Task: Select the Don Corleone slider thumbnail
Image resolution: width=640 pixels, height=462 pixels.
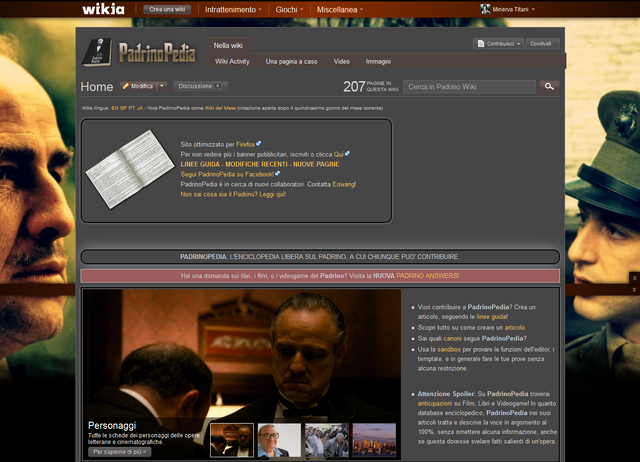Action: (x=232, y=440)
